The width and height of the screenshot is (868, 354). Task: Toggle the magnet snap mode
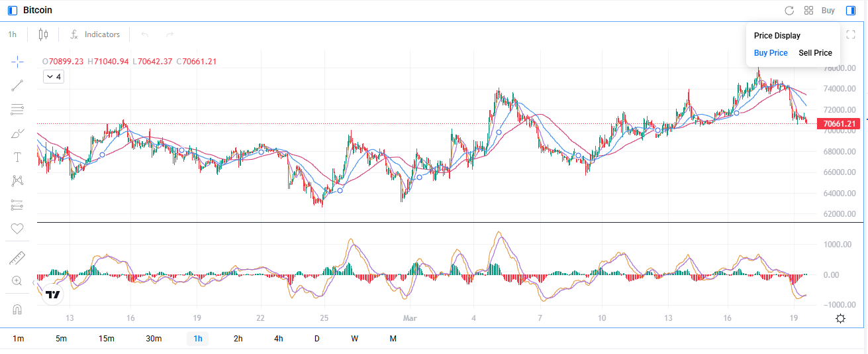tap(17, 310)
